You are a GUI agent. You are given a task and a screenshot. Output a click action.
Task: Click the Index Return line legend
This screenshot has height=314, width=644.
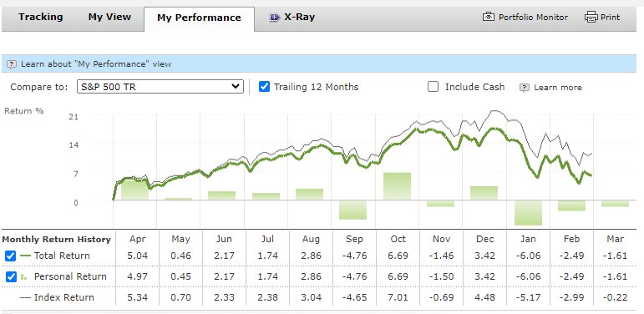pyautogui.click(x=25, y=297)
